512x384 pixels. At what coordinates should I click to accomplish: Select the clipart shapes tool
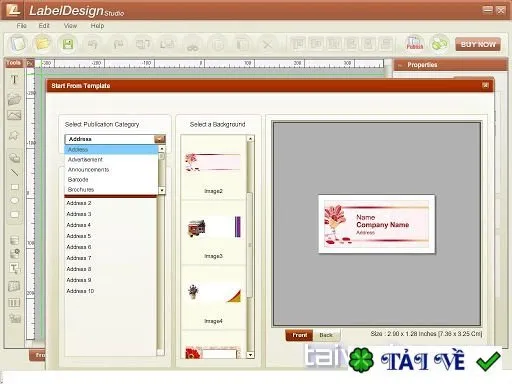pos(14,157)
